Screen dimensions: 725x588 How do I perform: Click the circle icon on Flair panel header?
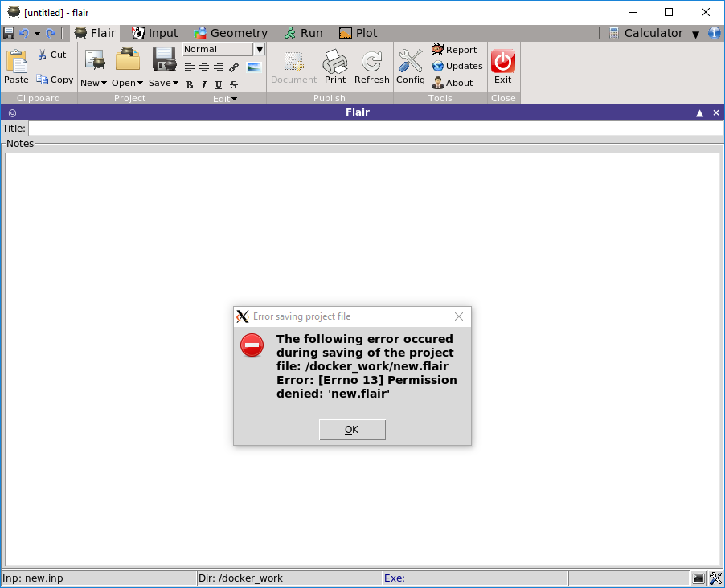13,112
